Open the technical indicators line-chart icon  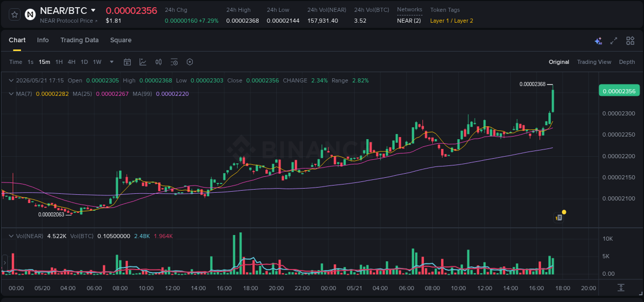click(x=143, y=62)
